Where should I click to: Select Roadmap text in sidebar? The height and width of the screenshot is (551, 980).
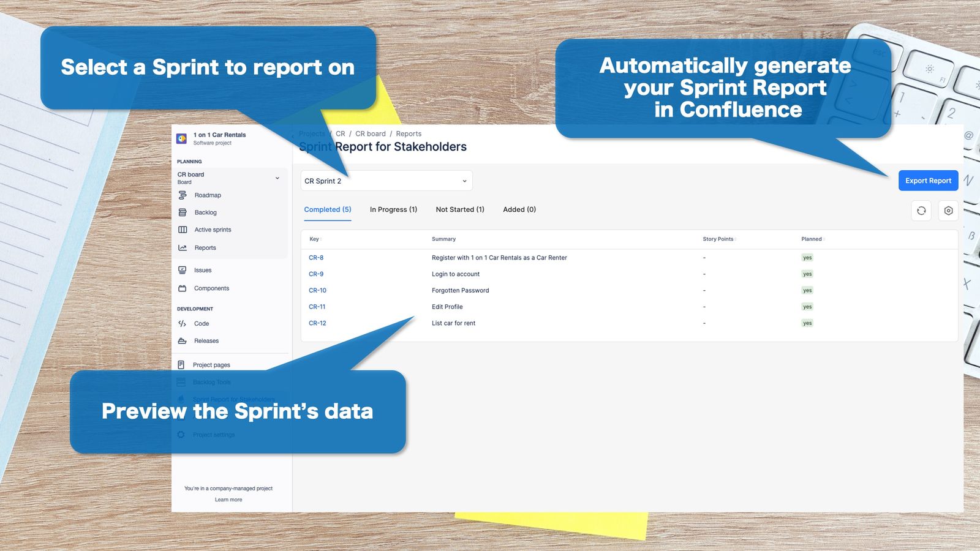click(x=208, y=195)
